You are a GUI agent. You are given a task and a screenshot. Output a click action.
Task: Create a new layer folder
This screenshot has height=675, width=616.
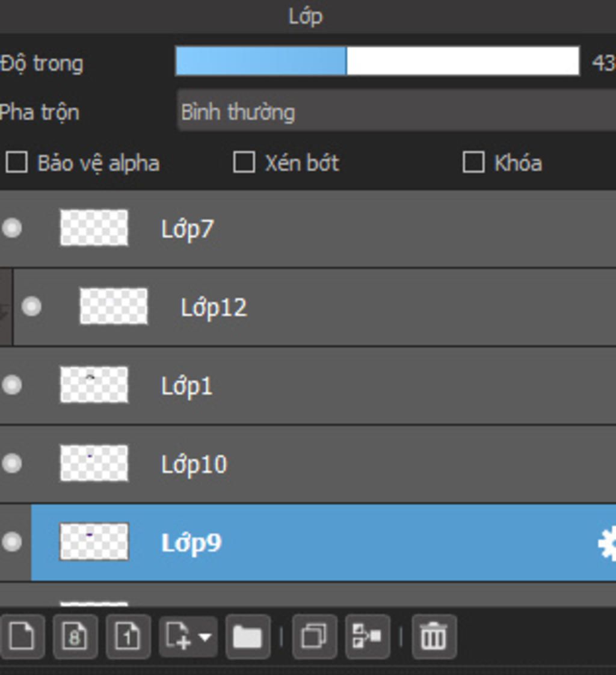pyautogui.click(x=247, y=636)
